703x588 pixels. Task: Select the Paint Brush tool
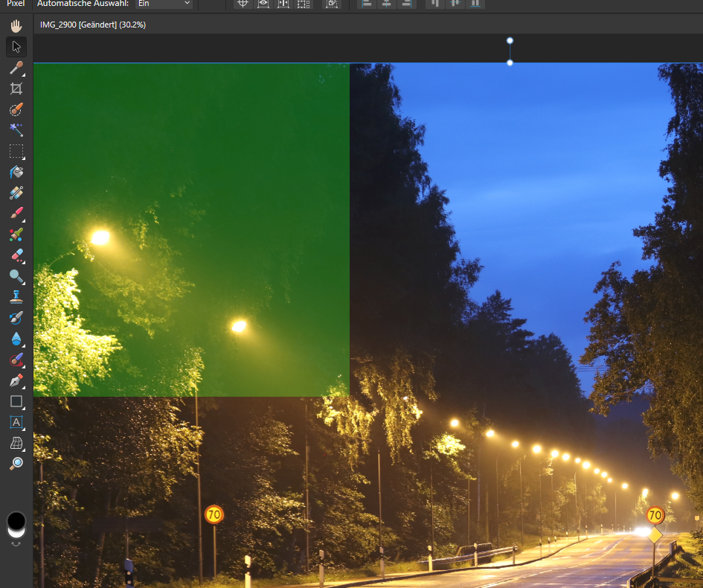(x=16, y=213)
